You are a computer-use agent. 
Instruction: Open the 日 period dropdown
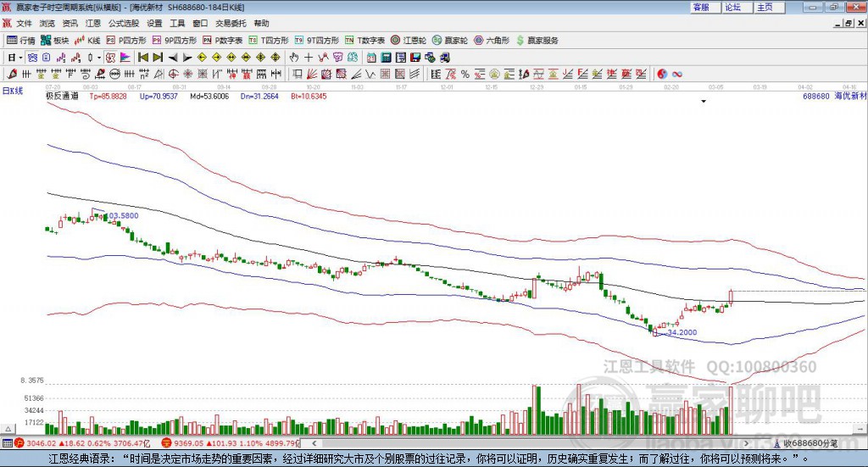(15, 58)
